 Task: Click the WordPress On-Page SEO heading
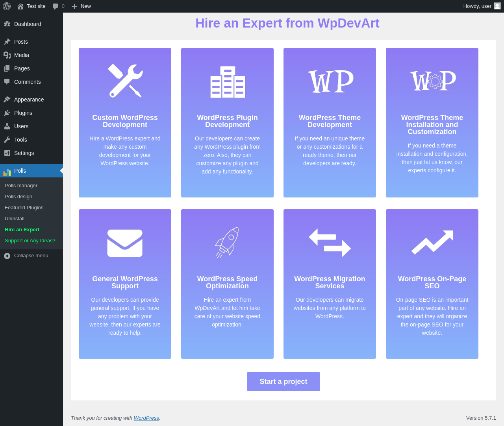click(432, 282)
